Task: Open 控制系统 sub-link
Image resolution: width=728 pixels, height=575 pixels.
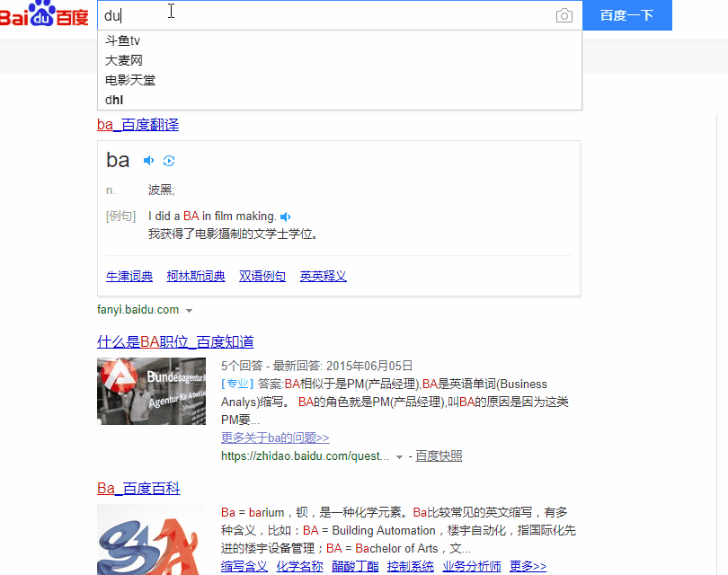Action: point(411,566)
